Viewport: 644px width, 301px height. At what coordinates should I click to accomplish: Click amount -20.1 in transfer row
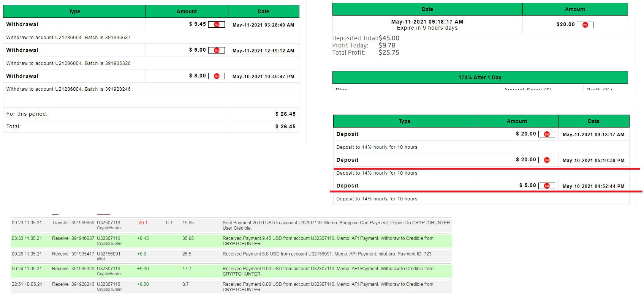(x=142, y=223)
